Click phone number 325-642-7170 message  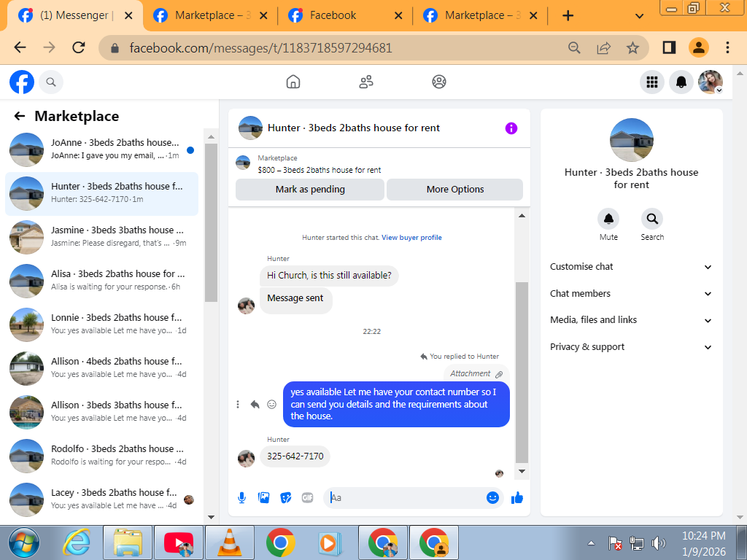coord(295,456)
